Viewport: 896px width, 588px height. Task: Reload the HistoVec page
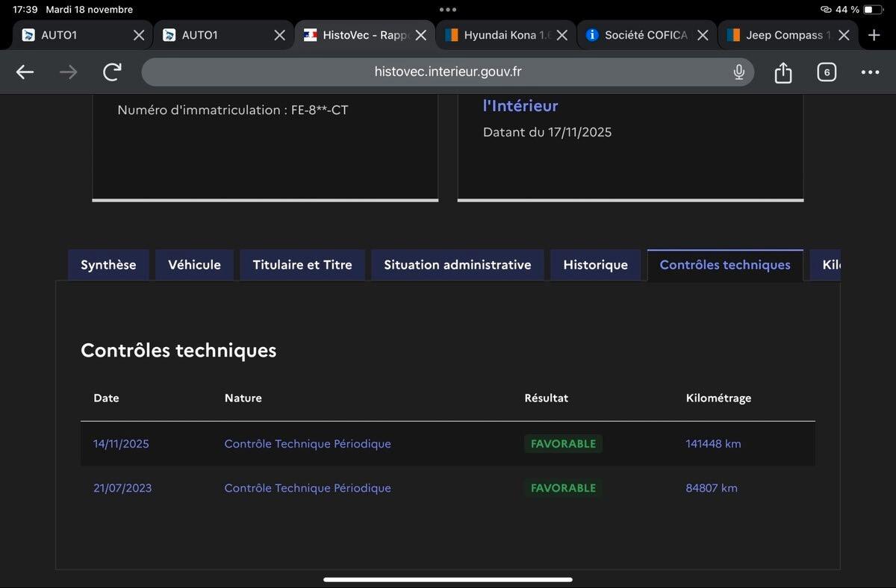(x=112, y=72)
